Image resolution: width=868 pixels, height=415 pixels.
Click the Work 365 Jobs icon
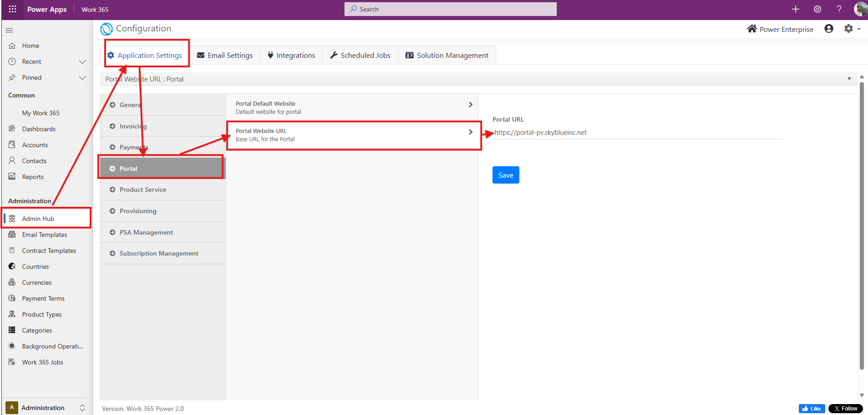coord(12,362)
